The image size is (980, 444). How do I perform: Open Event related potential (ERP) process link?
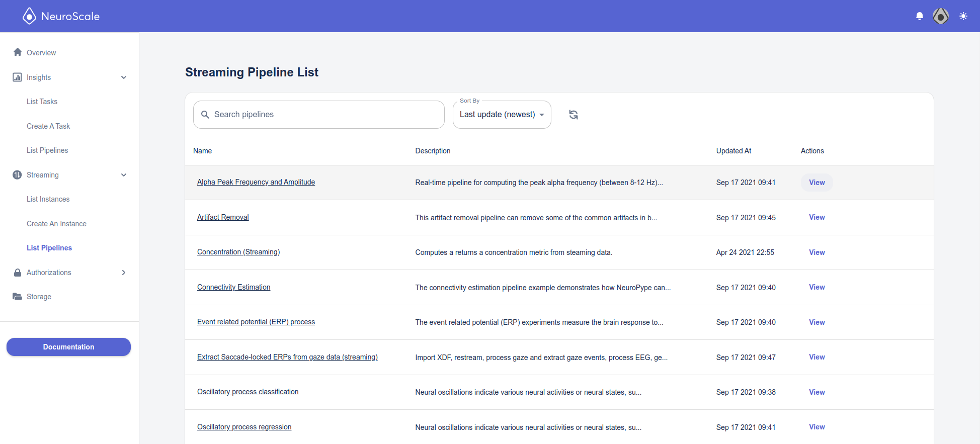(256, 322)
